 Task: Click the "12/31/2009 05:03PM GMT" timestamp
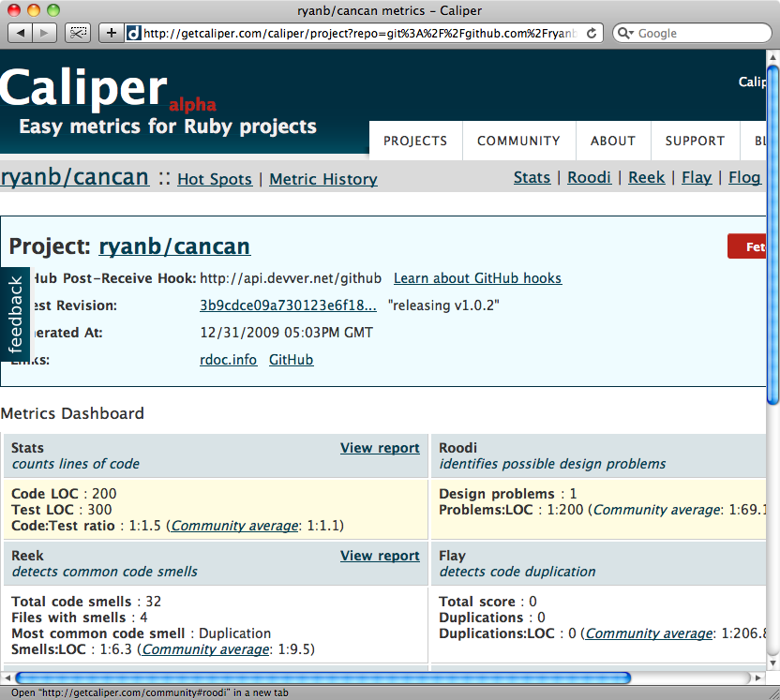[x=287, y=333]
